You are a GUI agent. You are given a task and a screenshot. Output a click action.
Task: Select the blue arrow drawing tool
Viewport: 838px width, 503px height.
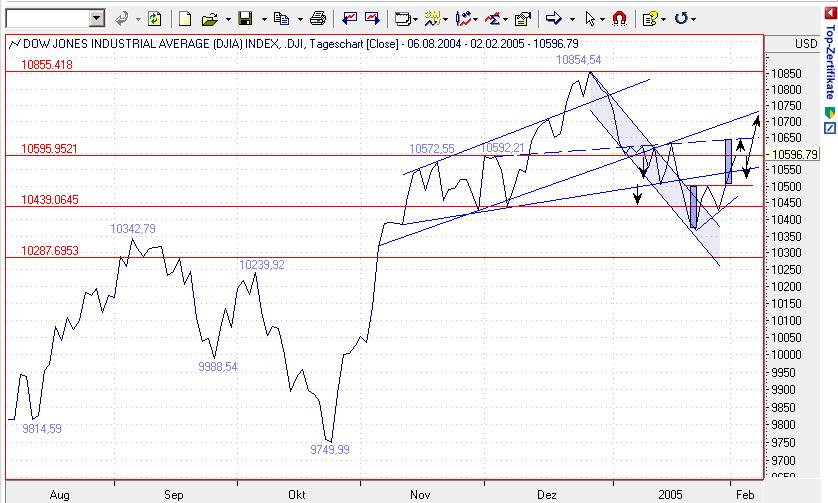(554, 19)
